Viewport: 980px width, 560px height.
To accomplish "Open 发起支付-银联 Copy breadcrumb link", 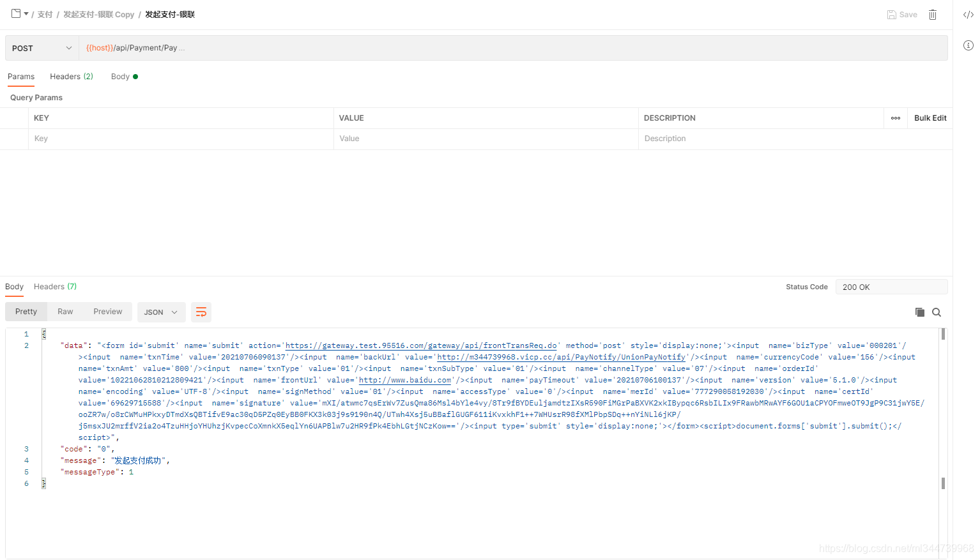I will click(98, 14).
